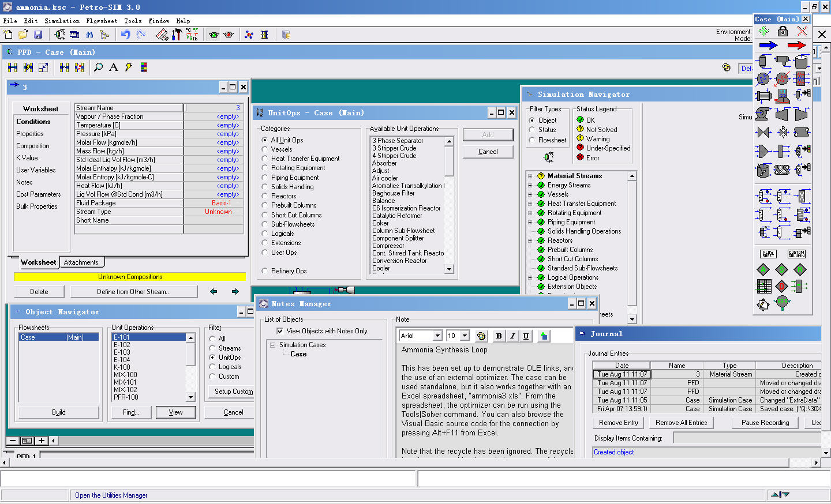Click the smiley icon in Notes toolbar

tap(481, 336)
